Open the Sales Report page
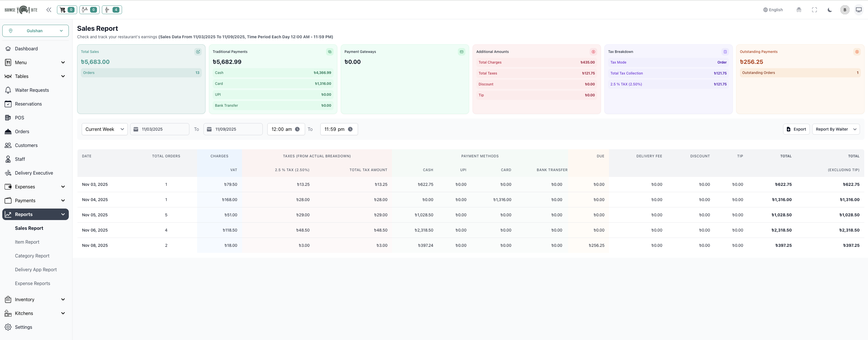 29,228
